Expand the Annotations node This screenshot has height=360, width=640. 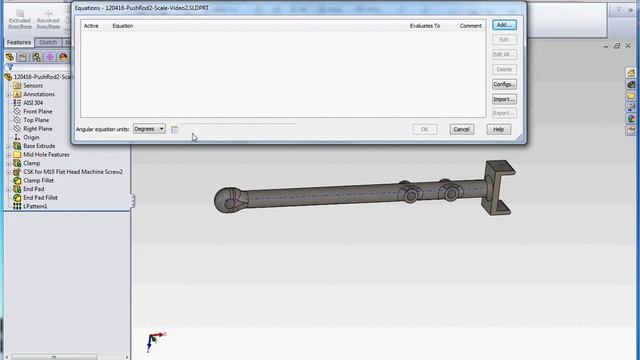coord(9,94)
